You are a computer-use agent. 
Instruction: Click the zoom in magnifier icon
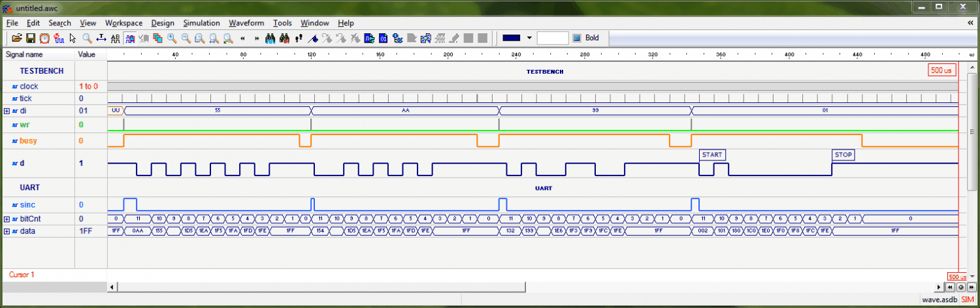click(172, 38)
